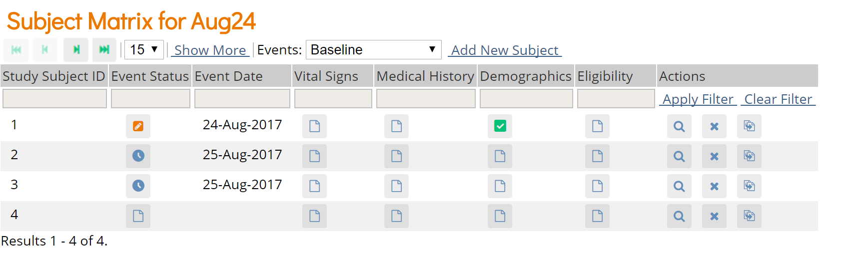Open the rows-per-page dropdown showing 15

point(144,50)
